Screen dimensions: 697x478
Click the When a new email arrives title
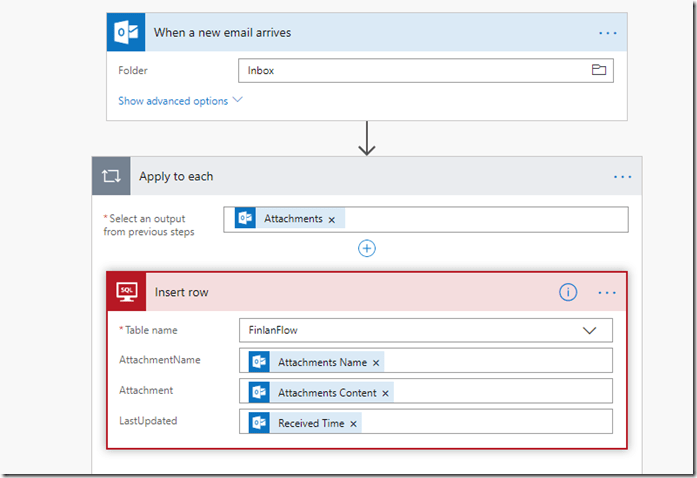[223, 33]
